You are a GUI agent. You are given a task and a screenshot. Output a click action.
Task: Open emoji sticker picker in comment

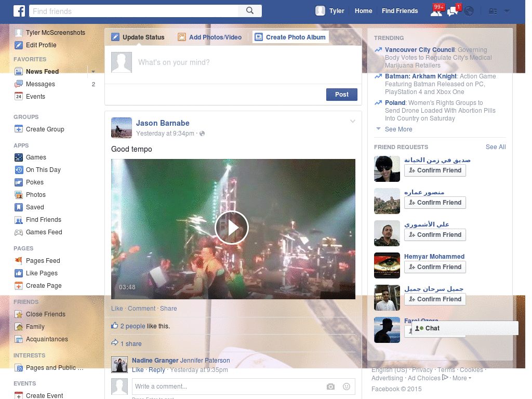[x=346, y=387]
